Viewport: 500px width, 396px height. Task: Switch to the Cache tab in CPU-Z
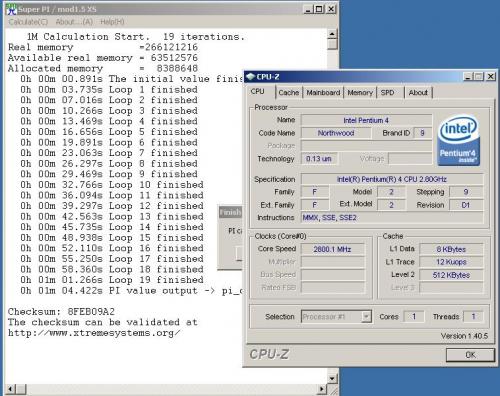[289, 93]
